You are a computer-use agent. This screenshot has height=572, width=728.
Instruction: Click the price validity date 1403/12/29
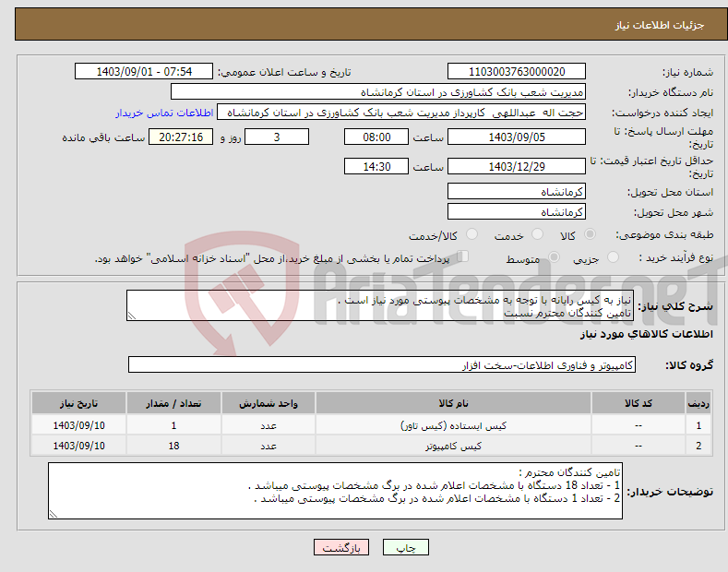click(x=517, y=166)
